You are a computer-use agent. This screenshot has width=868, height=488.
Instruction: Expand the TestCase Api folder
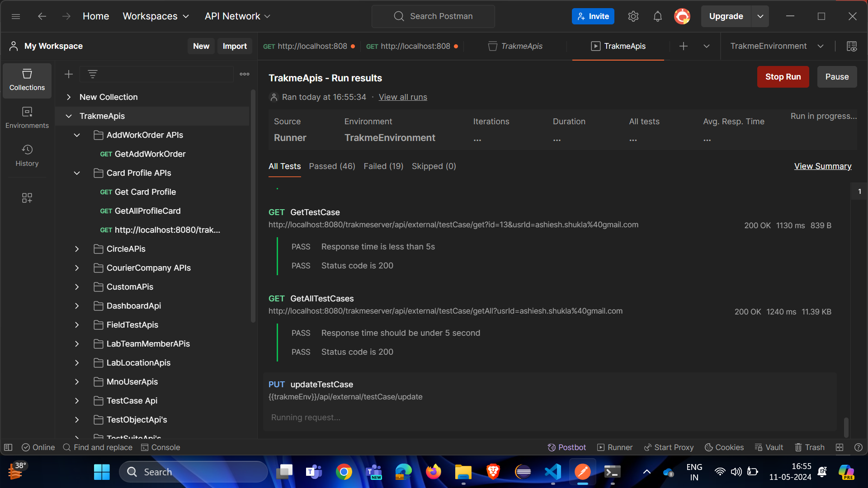[77, 401]
